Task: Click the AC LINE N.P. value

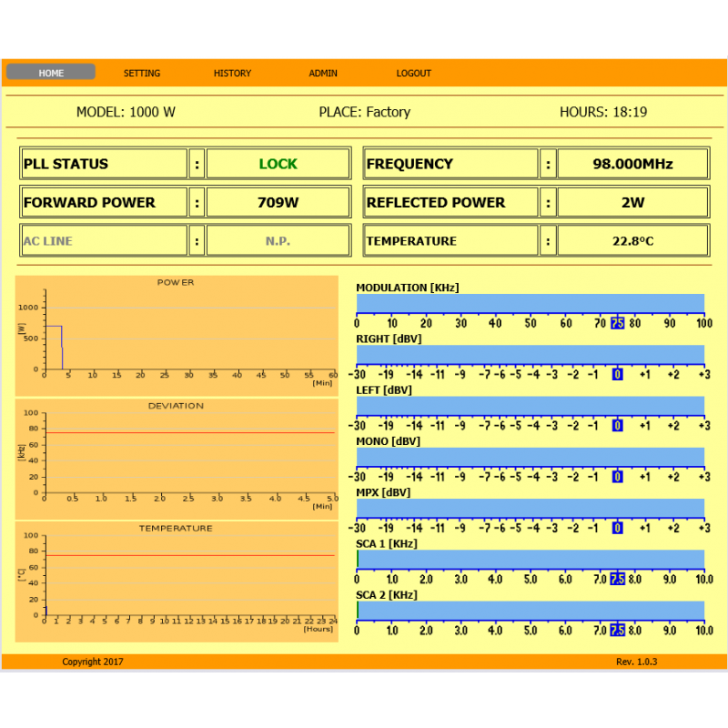Action: click(x=278, y=241)
